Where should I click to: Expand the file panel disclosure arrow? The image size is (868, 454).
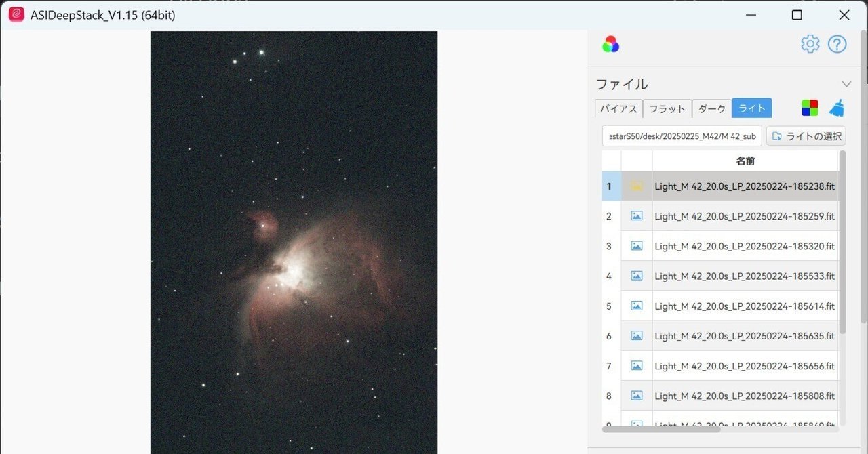tap(846, 83)
